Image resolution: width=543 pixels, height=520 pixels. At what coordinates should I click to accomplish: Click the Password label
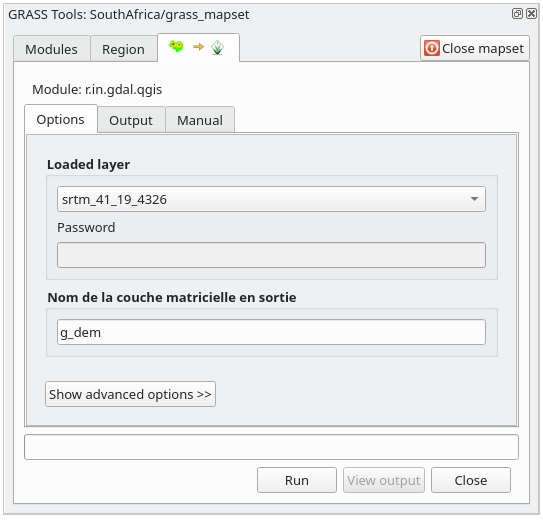coord(86,227)
